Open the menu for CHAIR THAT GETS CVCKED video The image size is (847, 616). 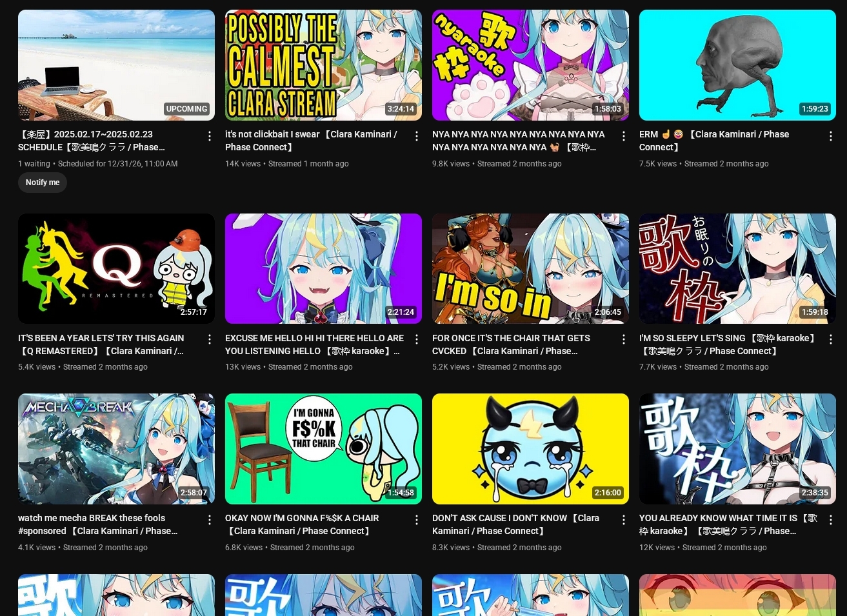(x=624, y=339)
